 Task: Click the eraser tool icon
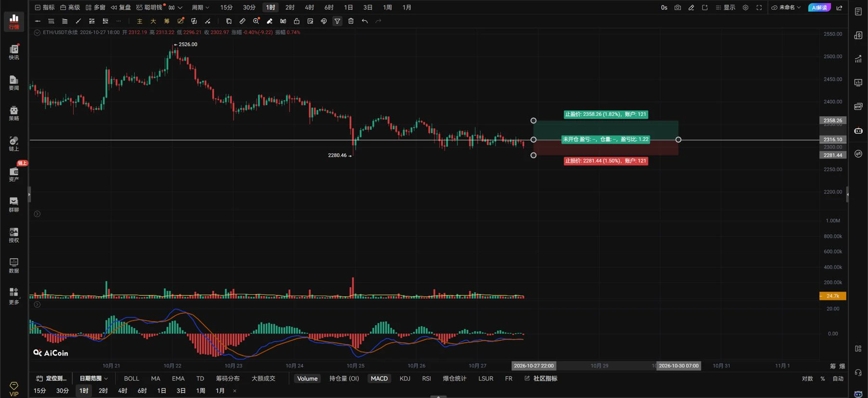coord(269,21)
